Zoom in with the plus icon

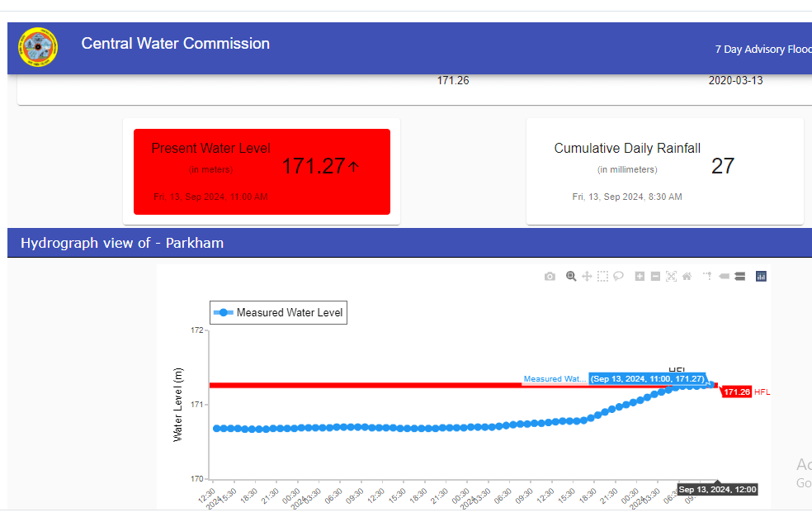tap(640, 277)
